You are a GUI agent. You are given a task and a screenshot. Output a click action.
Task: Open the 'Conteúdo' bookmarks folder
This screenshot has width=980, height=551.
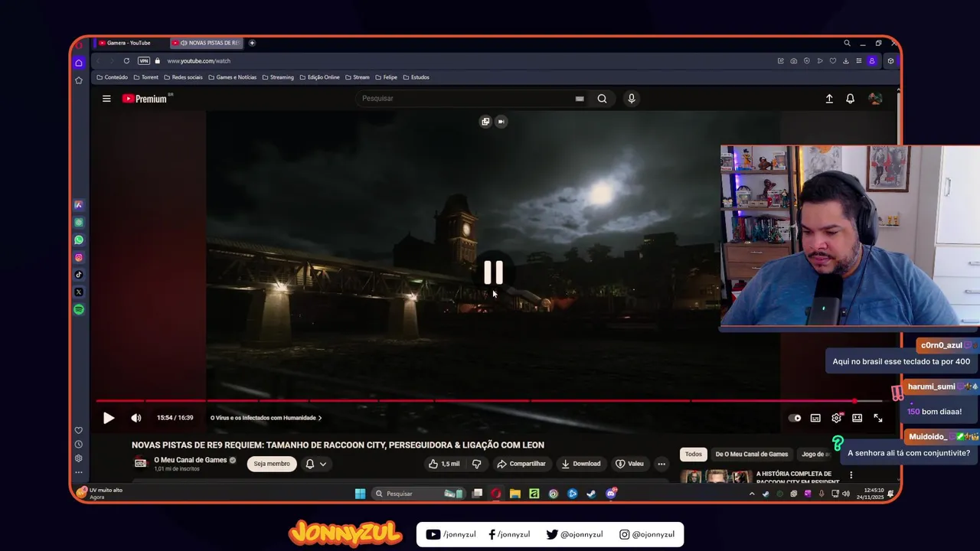click(113, 77)
